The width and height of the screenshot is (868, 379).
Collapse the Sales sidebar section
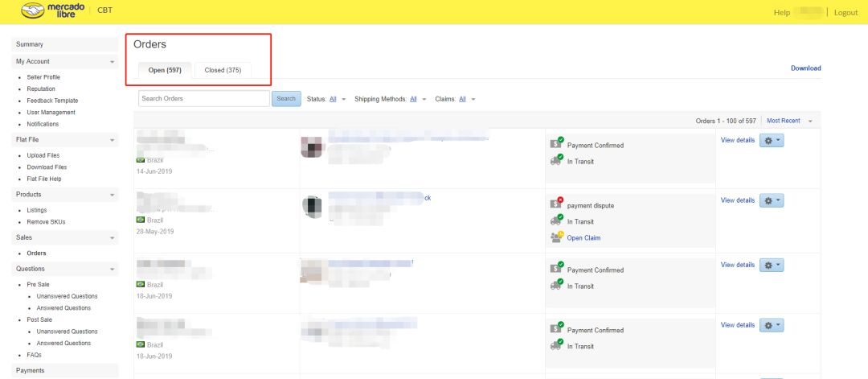tap(113, 237)
